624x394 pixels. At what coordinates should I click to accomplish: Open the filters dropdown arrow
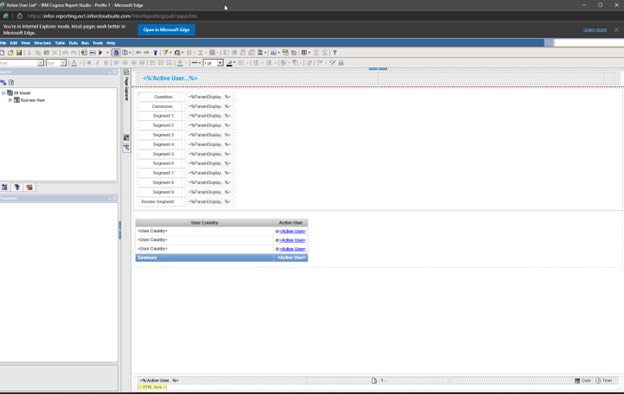(171, 53)
